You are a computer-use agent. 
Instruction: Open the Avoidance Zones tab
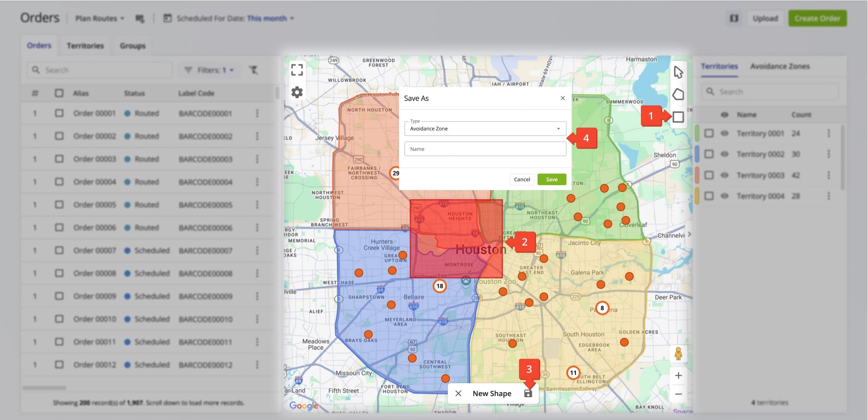tap(780, 66)
